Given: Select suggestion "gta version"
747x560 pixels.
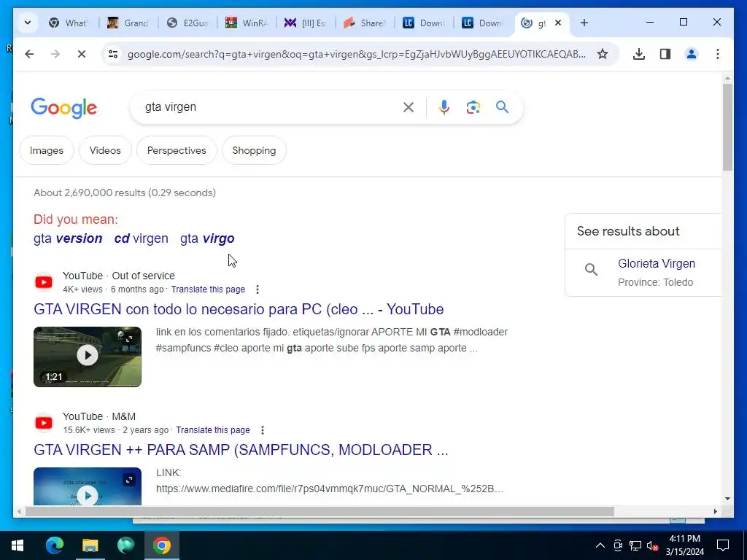Looking at the screenshot, I should coord(68,238).
